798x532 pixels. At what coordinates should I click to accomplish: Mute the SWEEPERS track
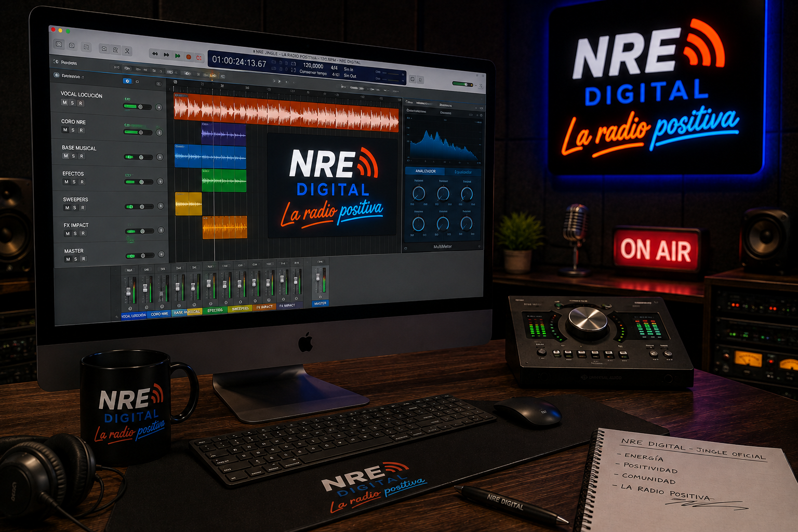click(67, 208)
